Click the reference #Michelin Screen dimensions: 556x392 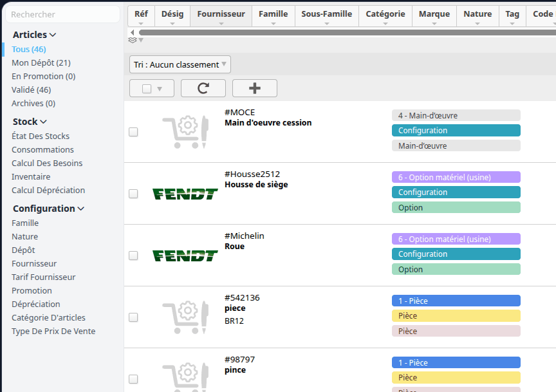tap(245, 236)
